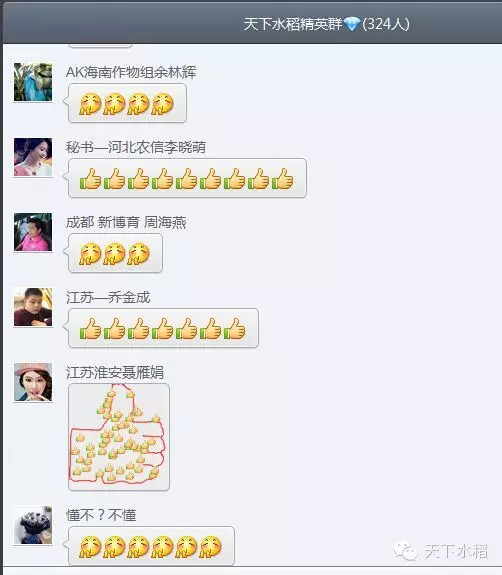The width and height of the screenshot is (502, 575).
Task: Click 乔金成's seven thumbs-up message bubble
Action: click(x=164, y=328)
